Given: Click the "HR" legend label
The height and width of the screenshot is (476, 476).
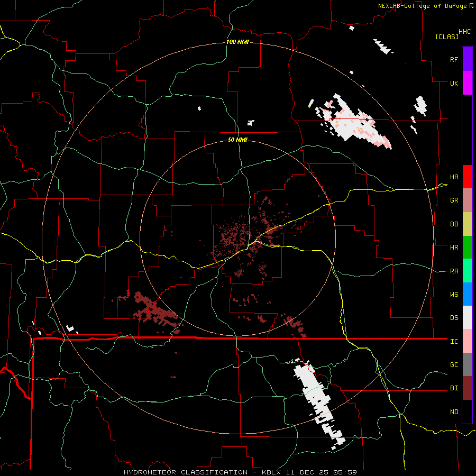Looking at the screenshot, I should click(454, 248).
